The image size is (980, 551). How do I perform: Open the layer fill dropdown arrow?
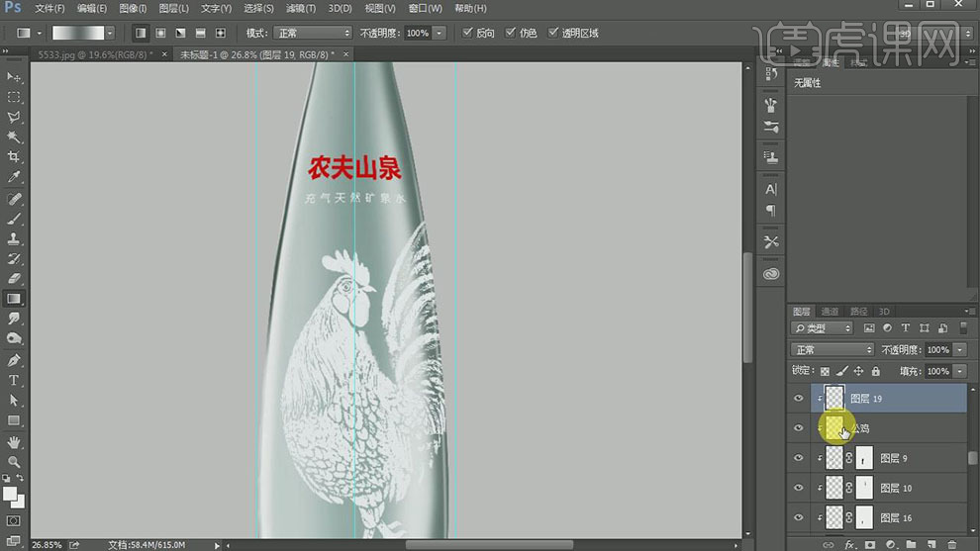coord(960,371)
